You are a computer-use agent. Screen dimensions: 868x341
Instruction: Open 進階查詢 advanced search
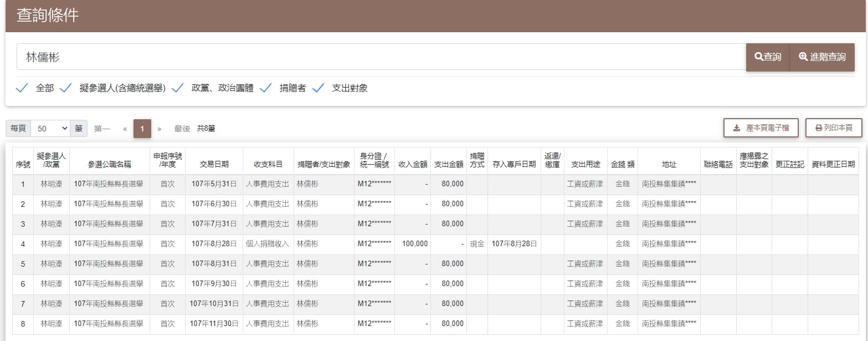pos(822,57)
